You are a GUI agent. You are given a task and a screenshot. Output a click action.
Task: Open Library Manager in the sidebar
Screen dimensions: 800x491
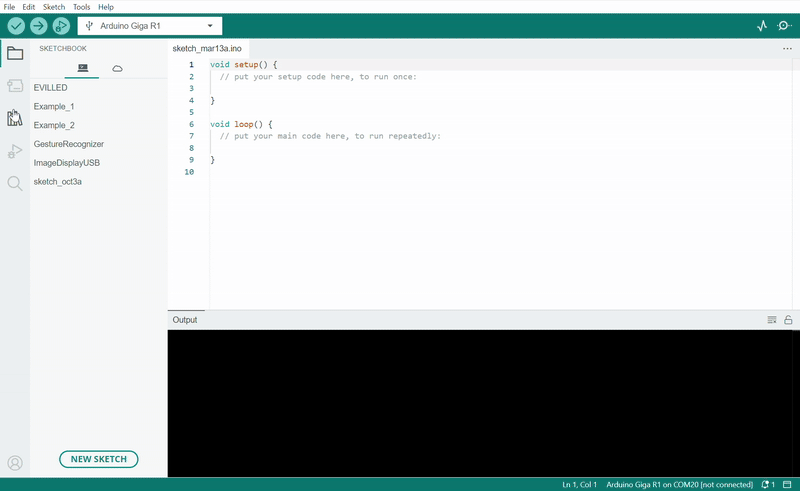click(x=14, y=118)
